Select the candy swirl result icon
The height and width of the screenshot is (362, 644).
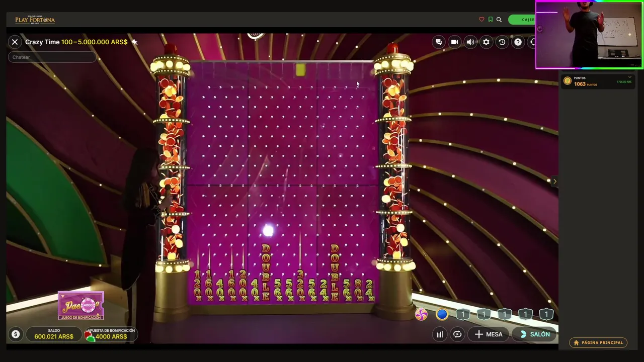[x=421, y=315]
